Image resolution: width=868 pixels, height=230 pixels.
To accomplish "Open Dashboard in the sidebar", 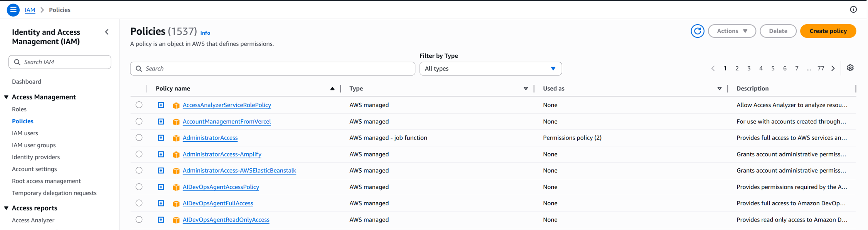I will (x=27, y=82).
